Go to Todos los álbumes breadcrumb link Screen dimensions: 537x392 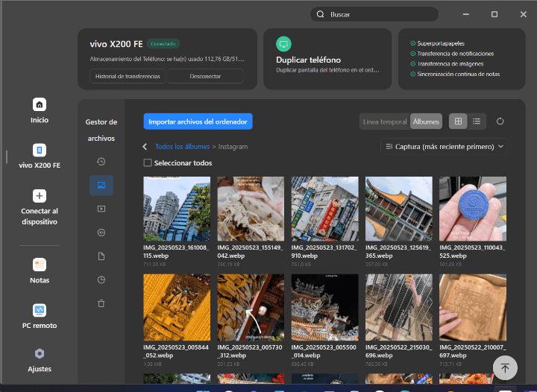click(182, 147)
